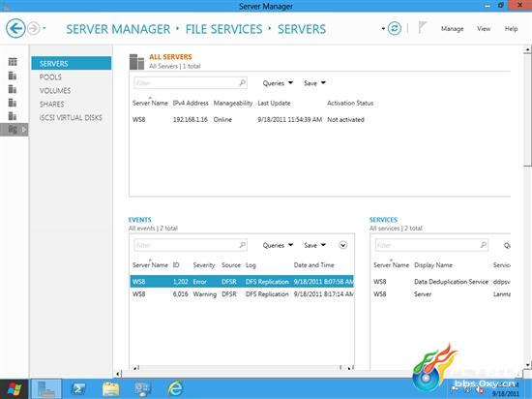Open Save dropdown in Events
This screenshot has height=399, width=532.
314,245
